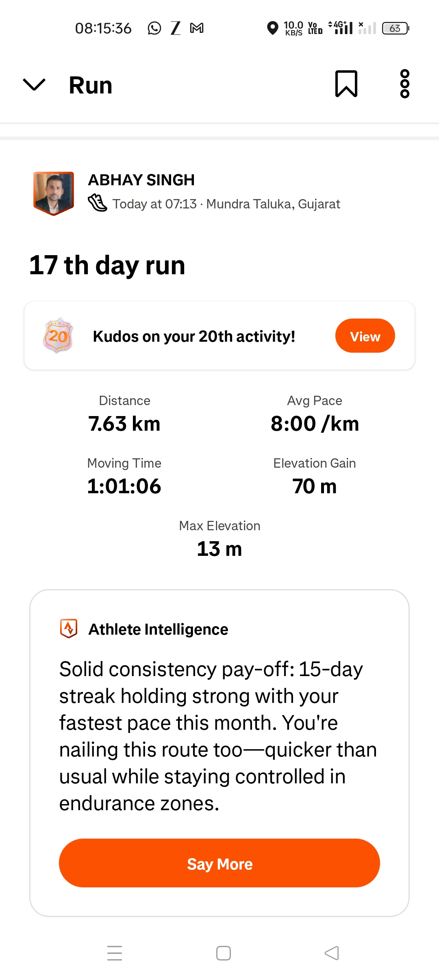The width and height of the screenshot is (439, 980).
Task: Open the ABHAY SINGH athlete name
Action: point(141,180)
